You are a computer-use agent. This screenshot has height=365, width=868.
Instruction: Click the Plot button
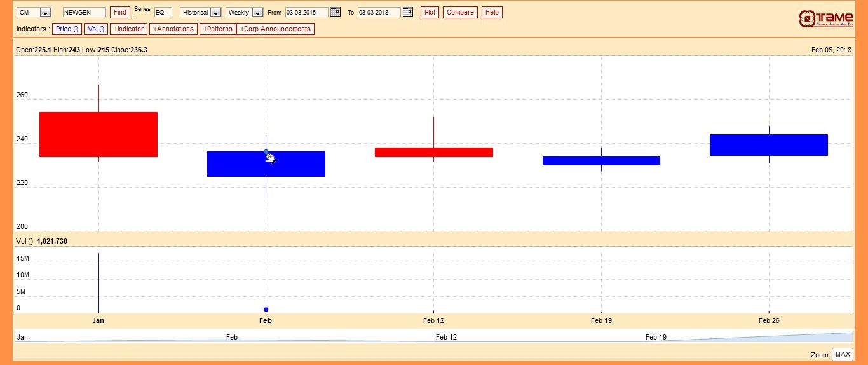pos(430,13)
